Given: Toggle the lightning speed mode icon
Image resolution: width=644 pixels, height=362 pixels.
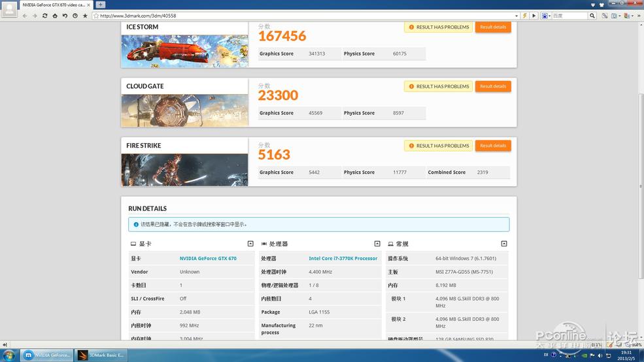Looking at the screenshot, I should click(x=524, y=16).
